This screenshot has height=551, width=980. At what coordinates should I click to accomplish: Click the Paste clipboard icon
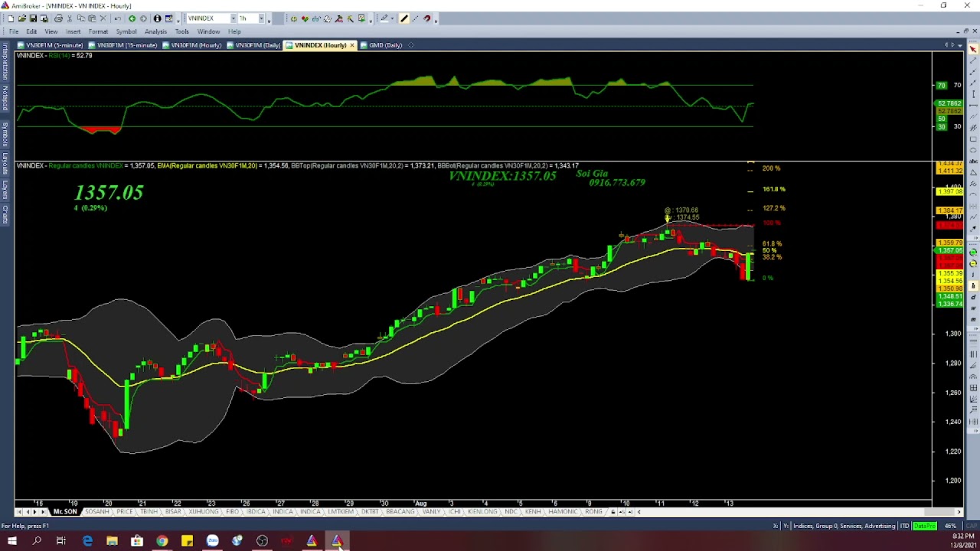92,18
